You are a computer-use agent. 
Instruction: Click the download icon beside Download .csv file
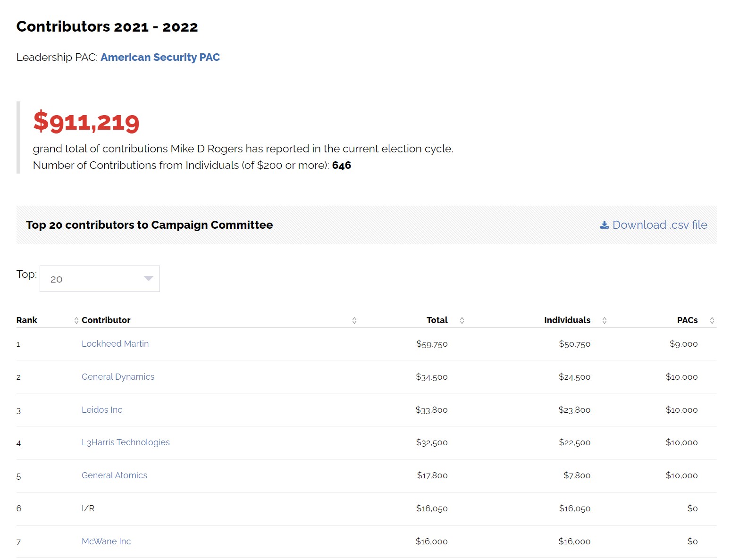(x=604, y=225)
